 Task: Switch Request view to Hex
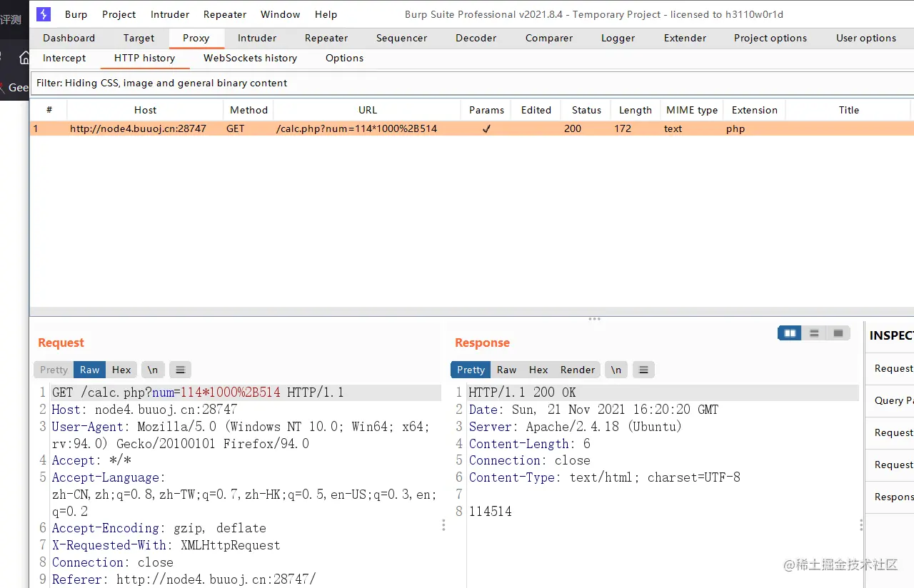[x=121, y=370]
